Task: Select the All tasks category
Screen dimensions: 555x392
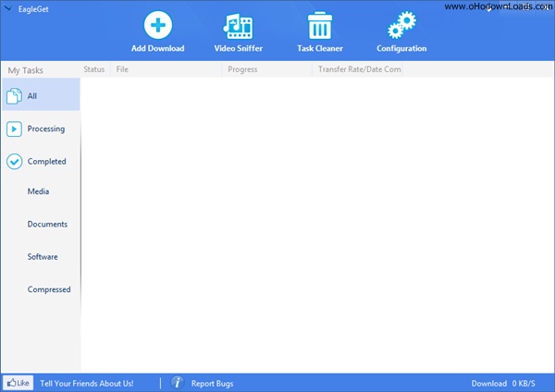Action: [41, 95]
